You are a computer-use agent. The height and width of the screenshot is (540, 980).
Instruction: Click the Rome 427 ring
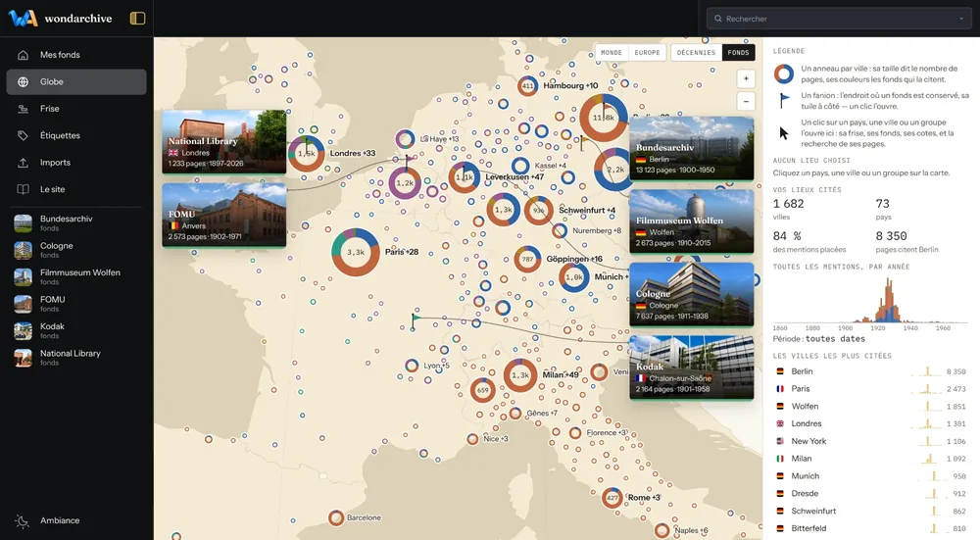[x=612, y=498]
